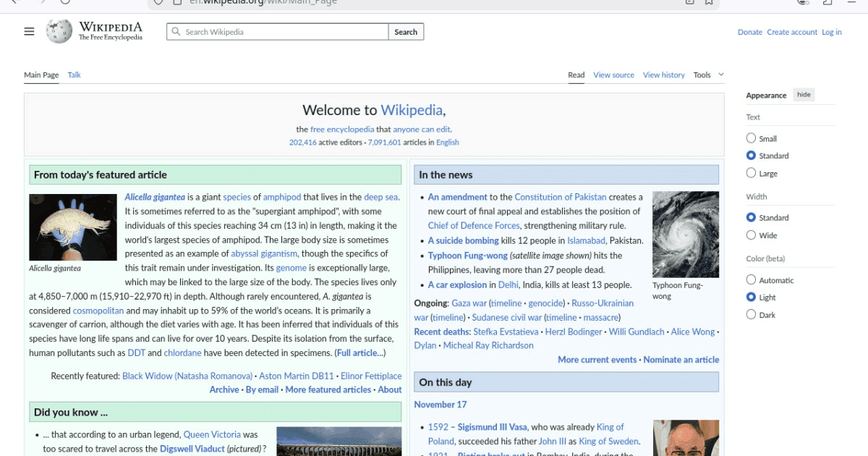868x456 pixels.
Task: Open the View history tab
Action: point(664,75)
